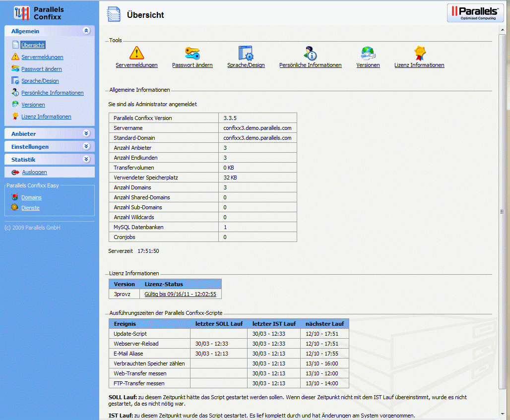Click the vertical scrollbar on the right
Image resolution: width=510 pixels, height=420 pixels.
pyautogui.click(x=503, y=212)
